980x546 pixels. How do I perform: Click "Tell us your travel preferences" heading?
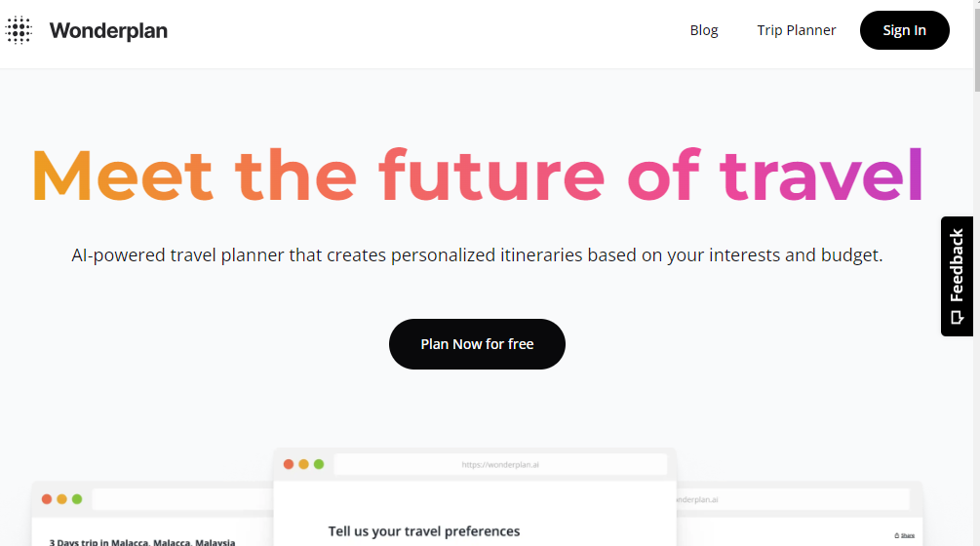click(x=424, y=531)
